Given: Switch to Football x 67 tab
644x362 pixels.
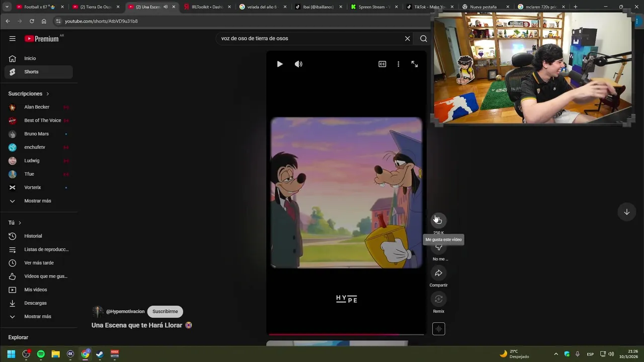Looking at the screenshot, I should (x=39, y=7).
